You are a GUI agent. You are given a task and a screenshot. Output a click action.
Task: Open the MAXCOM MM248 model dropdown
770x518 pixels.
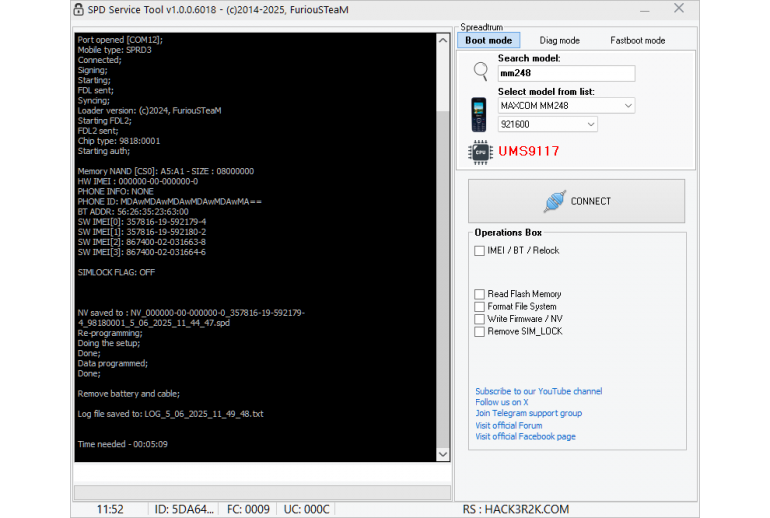pos(566,106)
